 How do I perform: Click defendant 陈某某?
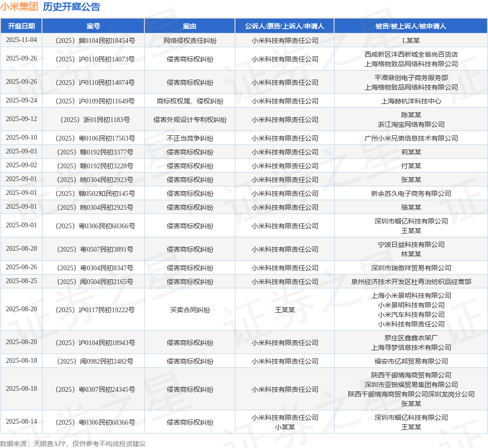click(x=411, y=115)
